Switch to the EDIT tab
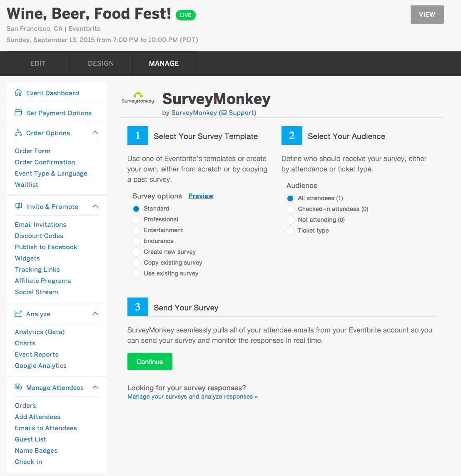This screenshot has height=476, width=461. tap(38, 63)
